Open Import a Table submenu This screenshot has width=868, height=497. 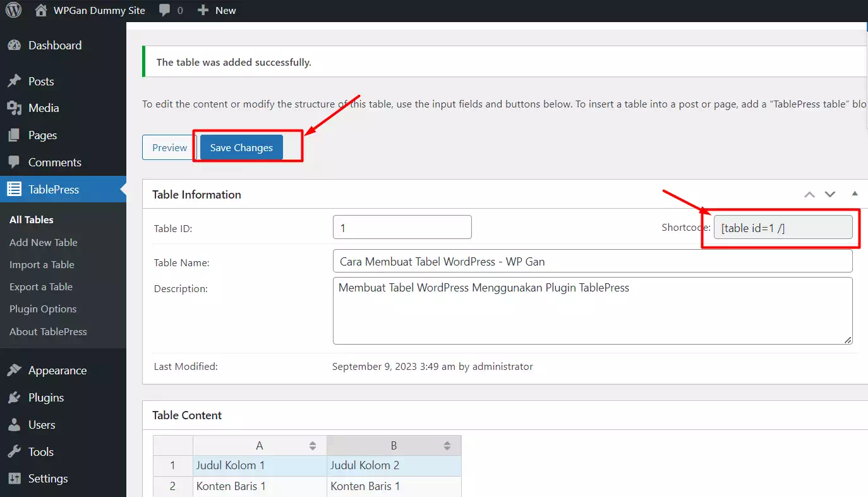42,264
